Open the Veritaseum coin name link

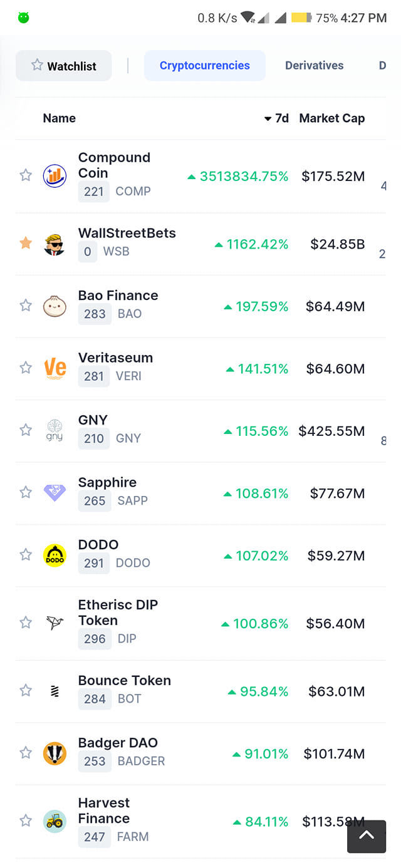click(115, 358)
